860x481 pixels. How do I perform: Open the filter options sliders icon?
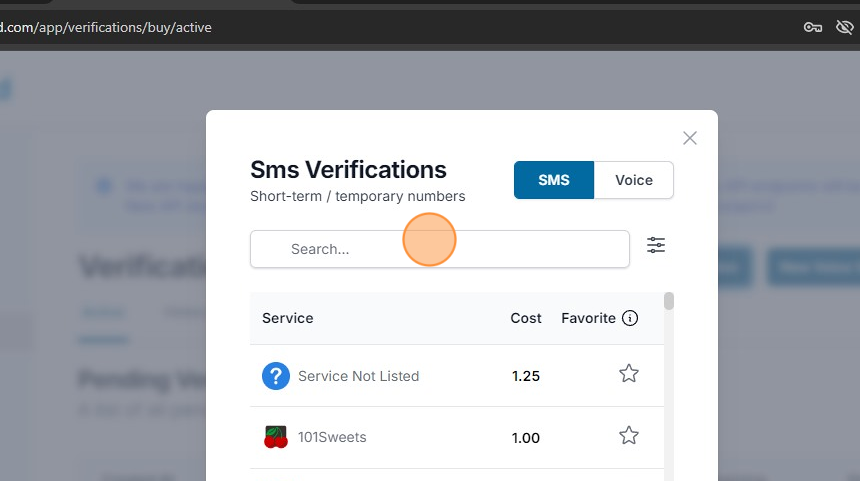point(656,245)
